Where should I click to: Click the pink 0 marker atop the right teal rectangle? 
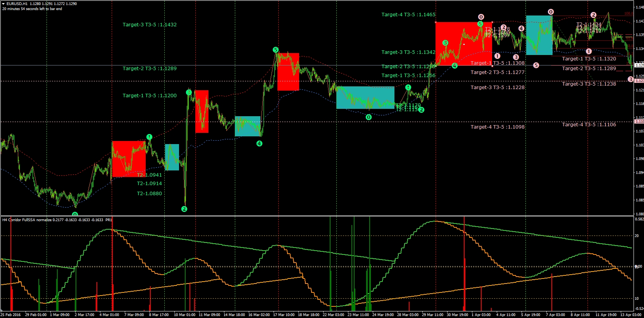tap(551, 12)
